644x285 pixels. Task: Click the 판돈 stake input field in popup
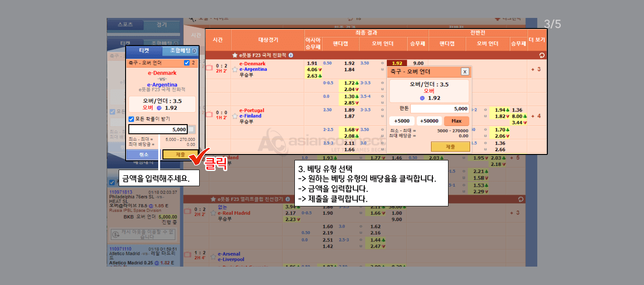[x=439, y=109]
